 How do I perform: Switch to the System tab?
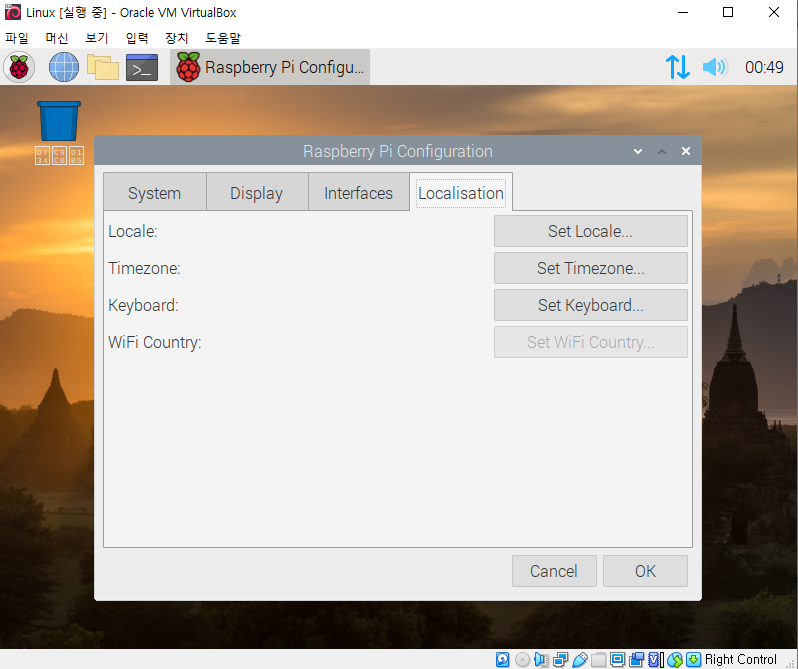155,193
